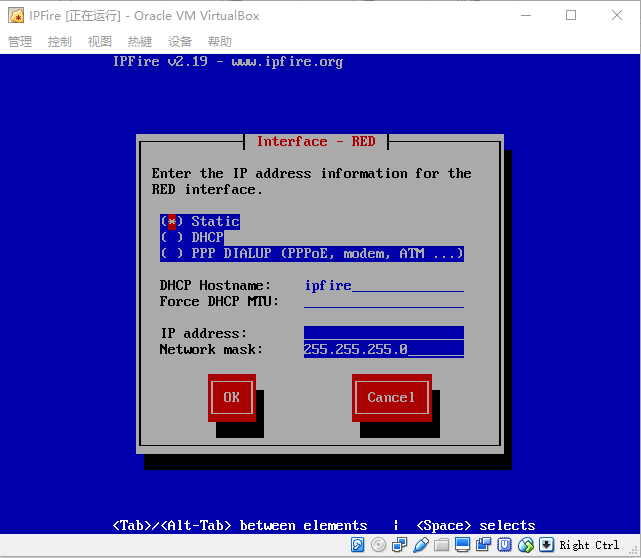Click the display settings status icon
Image resolution: width=641 pixels, height=558 pixels.
coord(462,545)
